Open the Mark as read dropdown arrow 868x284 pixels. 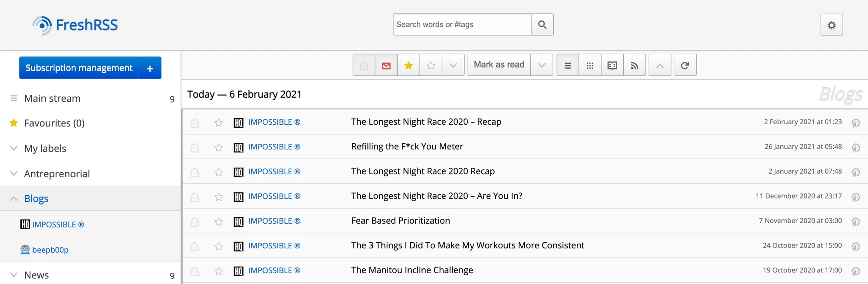coord(542,65)
